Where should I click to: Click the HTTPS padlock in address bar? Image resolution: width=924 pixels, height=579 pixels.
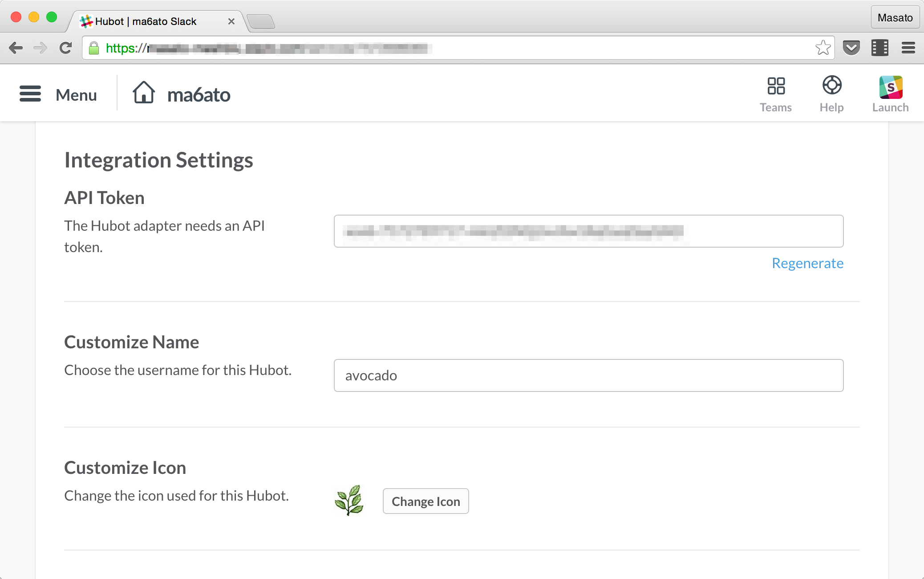94,48
